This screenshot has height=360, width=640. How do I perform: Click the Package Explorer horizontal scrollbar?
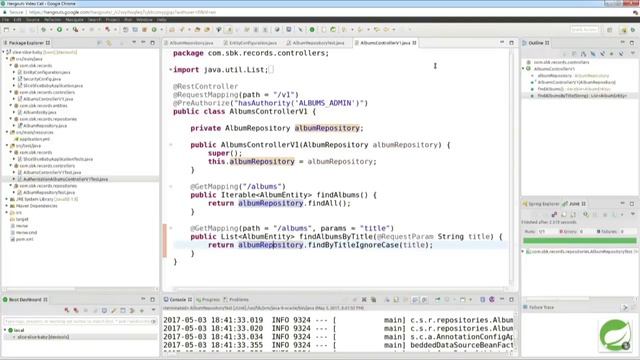coord(80,289)
